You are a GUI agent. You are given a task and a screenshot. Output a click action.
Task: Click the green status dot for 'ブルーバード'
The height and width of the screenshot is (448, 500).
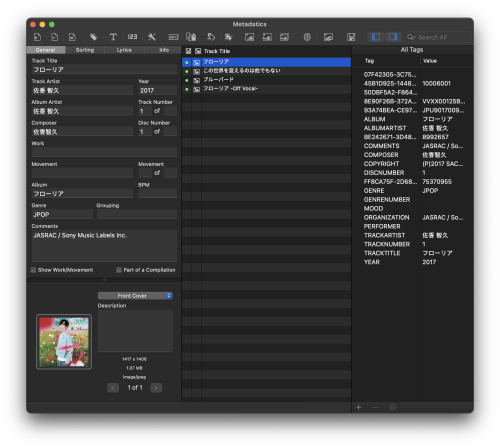click(x=187, y=80)
